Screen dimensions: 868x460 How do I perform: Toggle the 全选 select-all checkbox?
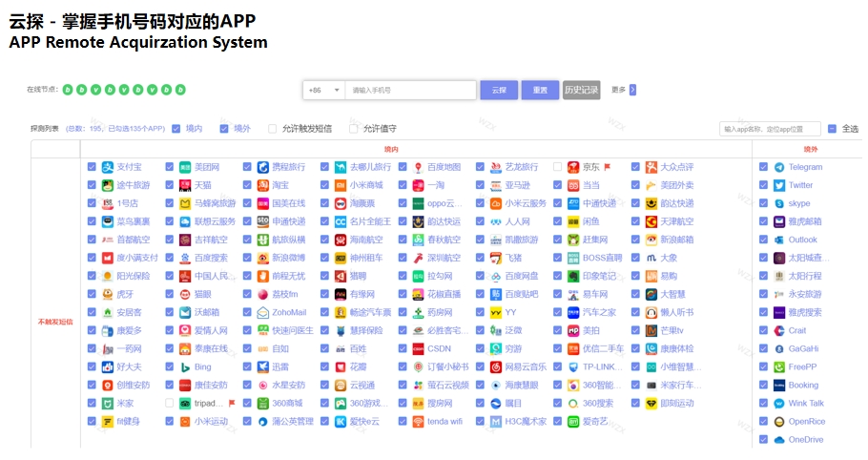[832, 129]
